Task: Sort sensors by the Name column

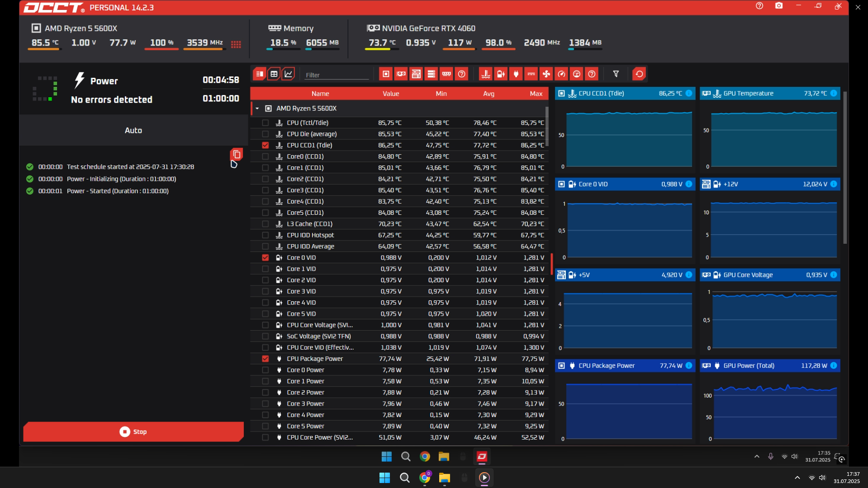Action: [x=320, y=94]
